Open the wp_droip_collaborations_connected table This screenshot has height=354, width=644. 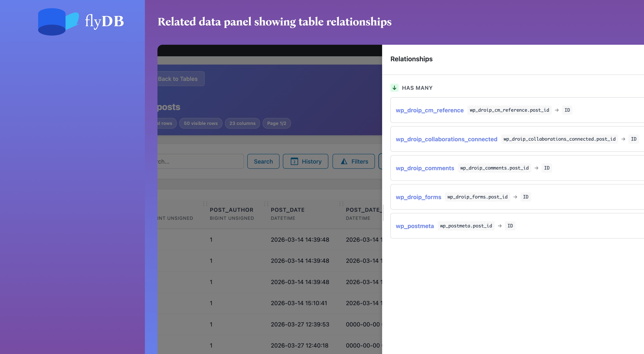point(446,139)
